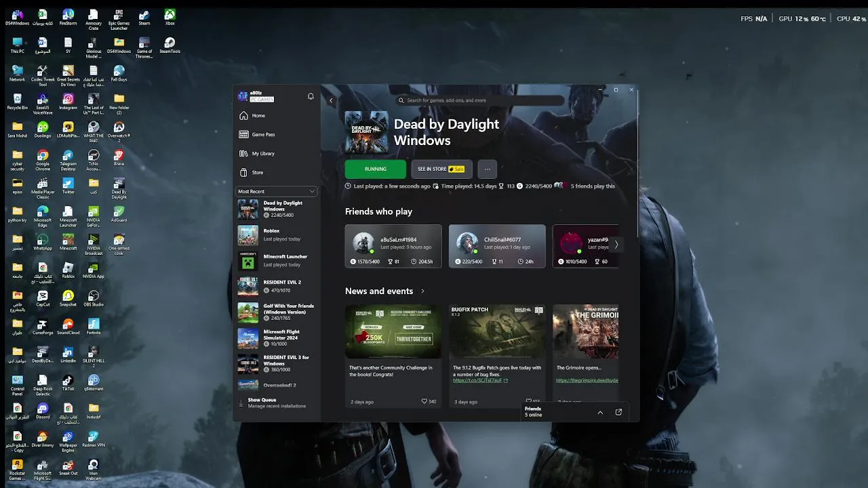
Task: Open the SteamTools desktop icon
Action: click(170, 46)
